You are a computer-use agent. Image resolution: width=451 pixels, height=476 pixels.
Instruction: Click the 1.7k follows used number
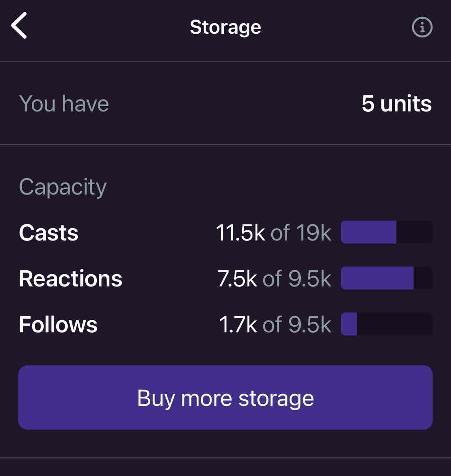(238, 324)
